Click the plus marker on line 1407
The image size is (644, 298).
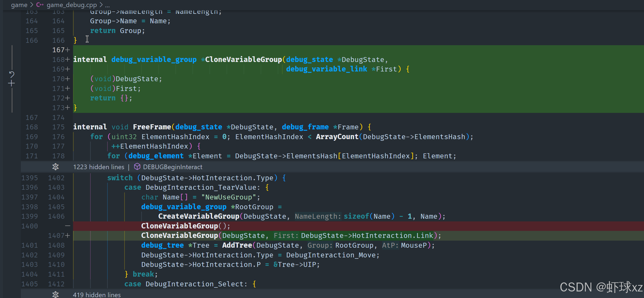pyautogui.click(x=68, y=235)
